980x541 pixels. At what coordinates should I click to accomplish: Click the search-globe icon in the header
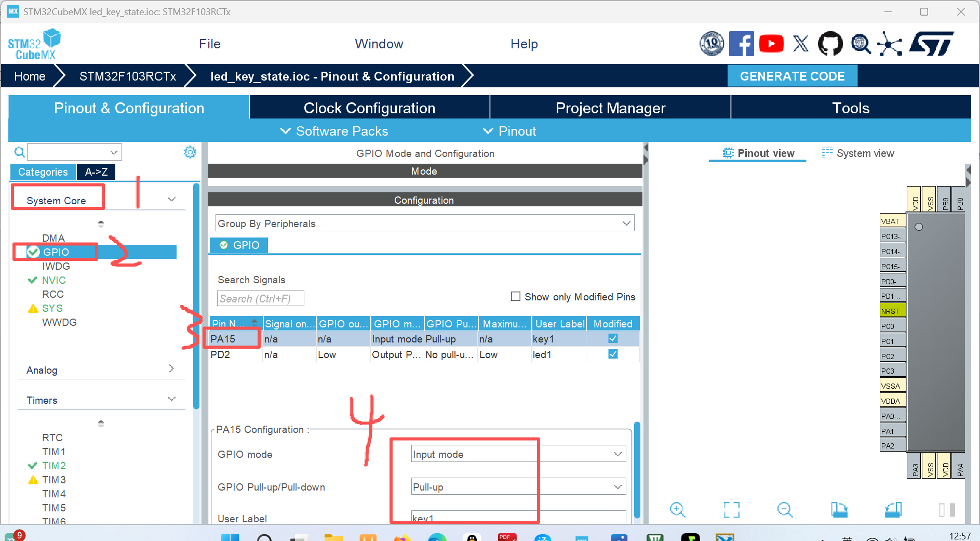pos(861,44)
